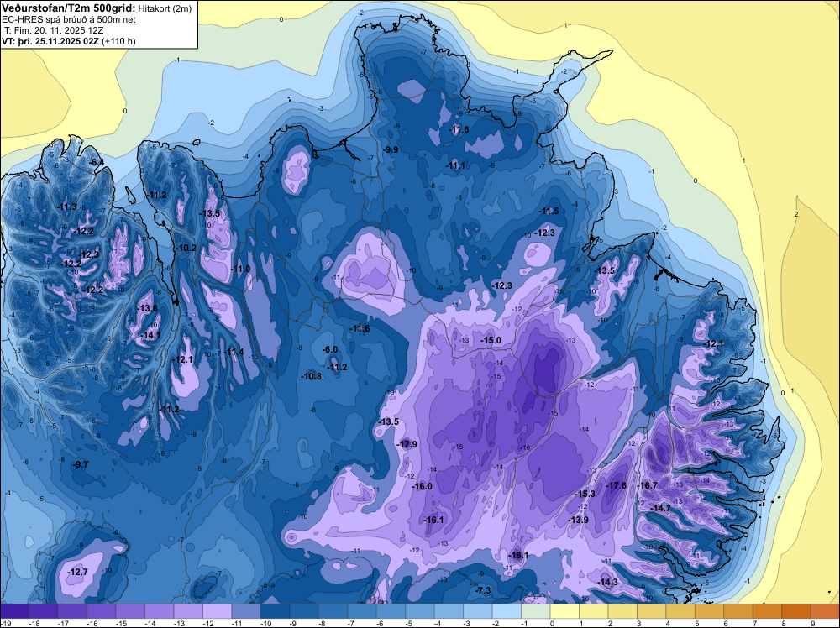Click legend swatch between 4 and 5
The height and width of the screenshot is (628, 840).
pos(680,611)
